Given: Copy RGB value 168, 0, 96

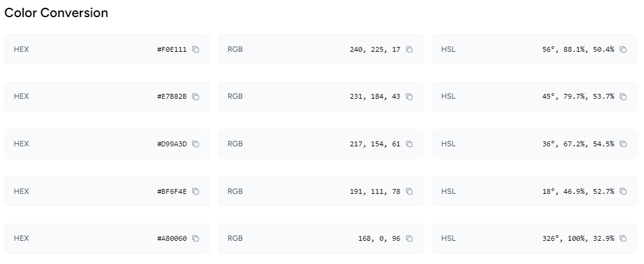Looking at the screenshot, I should click(409, 238).
